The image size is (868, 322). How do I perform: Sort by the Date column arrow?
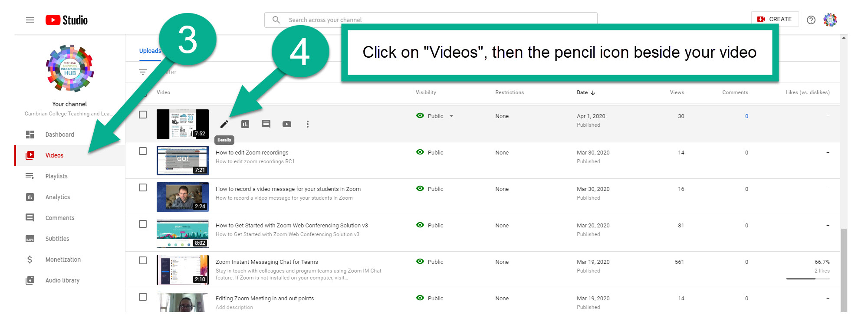pos(593,92)
